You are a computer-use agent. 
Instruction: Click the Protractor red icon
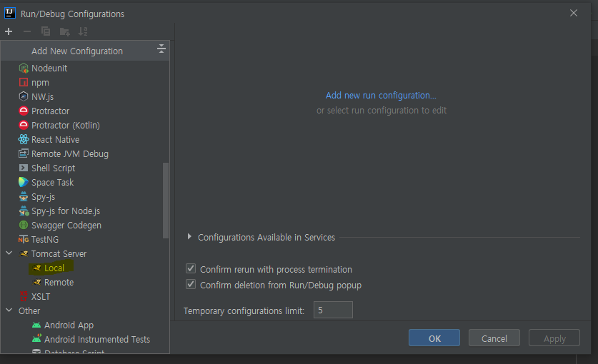click(24, 111)
